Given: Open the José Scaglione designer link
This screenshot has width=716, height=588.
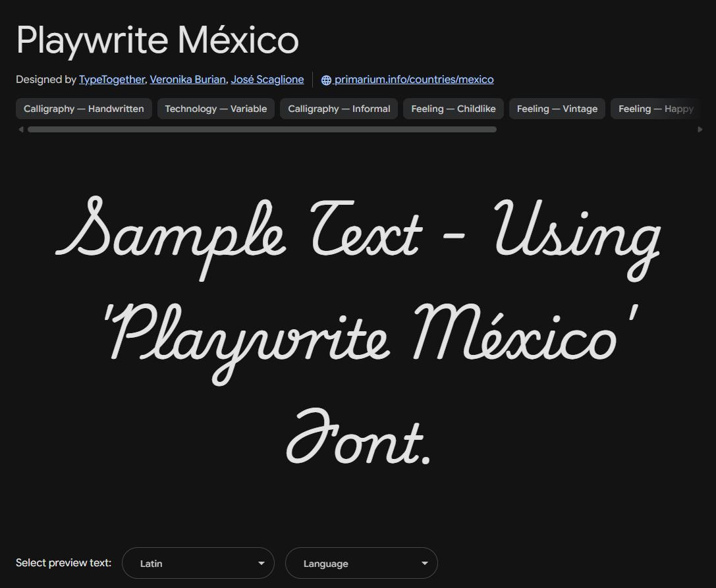Looking at the screenshot, I should click(x=267, y=80).
